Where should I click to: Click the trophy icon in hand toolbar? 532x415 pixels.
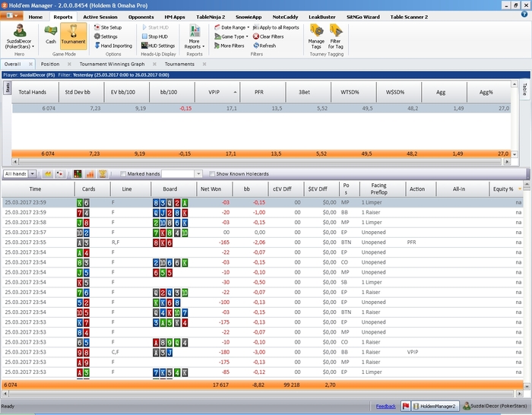click(103, 174)
